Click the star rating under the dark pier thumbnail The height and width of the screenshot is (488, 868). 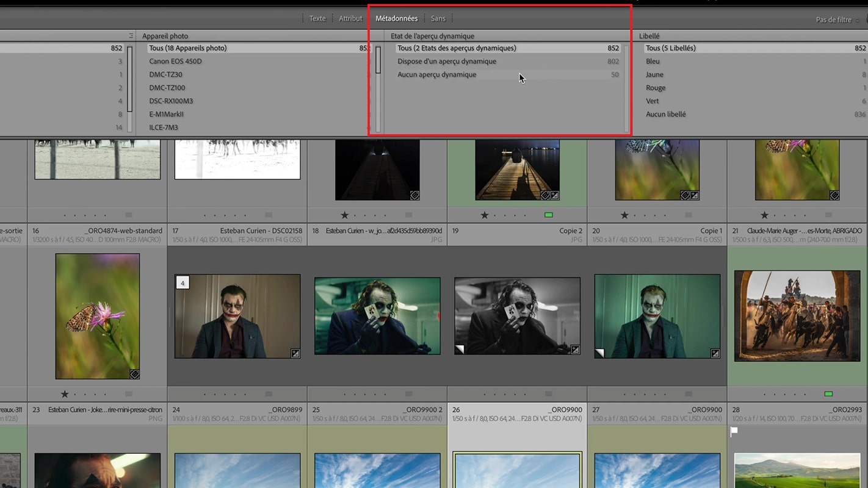[344, 215]
